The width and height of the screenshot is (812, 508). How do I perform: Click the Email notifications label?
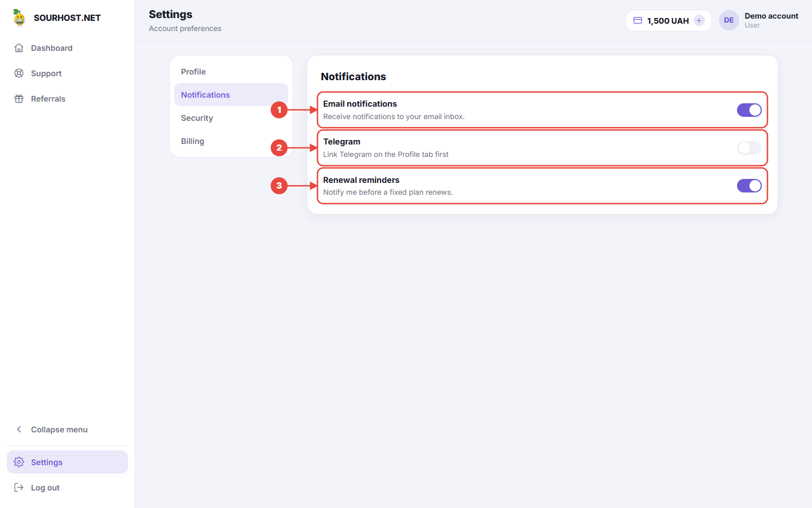click(360, 104)
